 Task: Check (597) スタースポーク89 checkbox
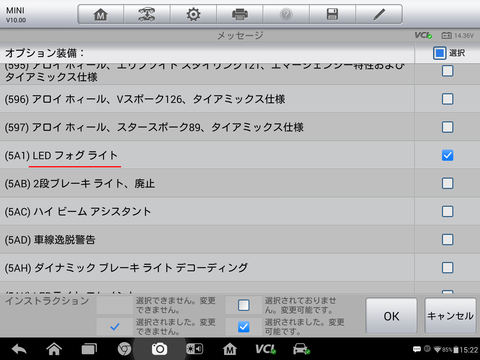(x=447, y=127)
